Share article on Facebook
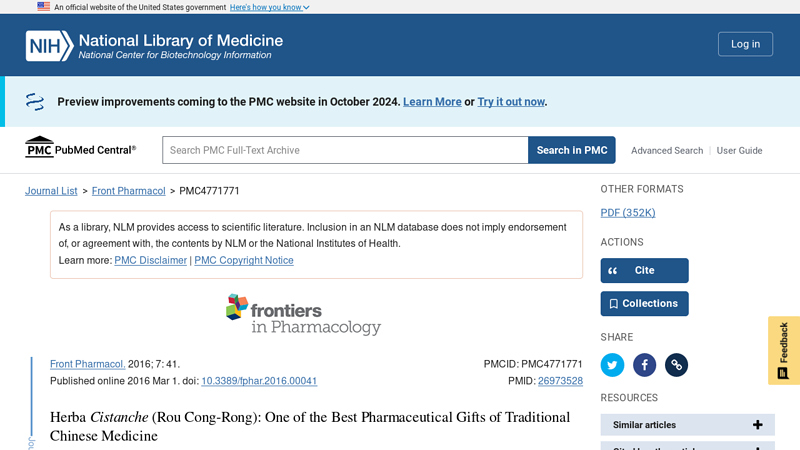The width and height of the screenshot is (800, 450). point(644,365)
